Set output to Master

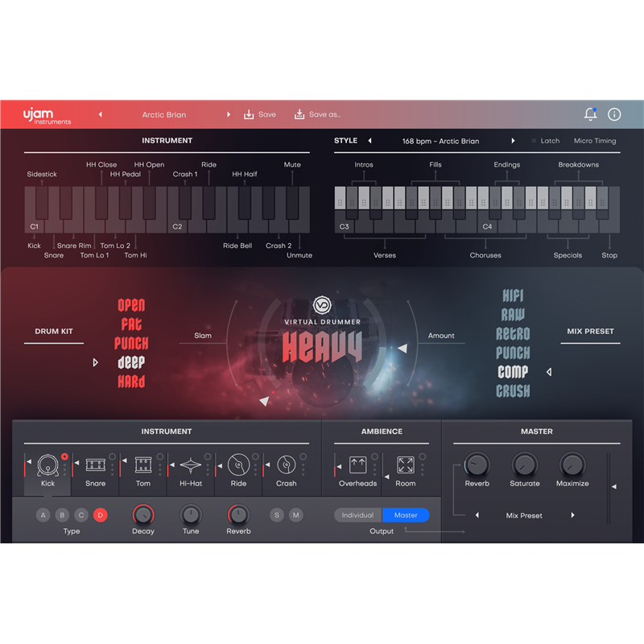coord(406,515)
